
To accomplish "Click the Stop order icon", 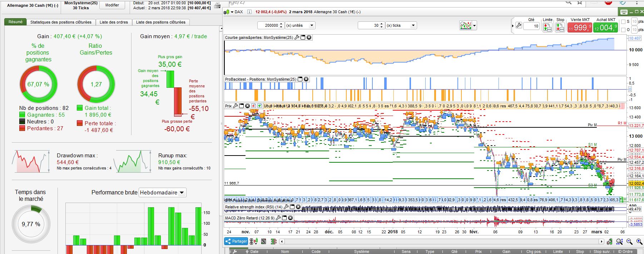I will click(560, 27).
